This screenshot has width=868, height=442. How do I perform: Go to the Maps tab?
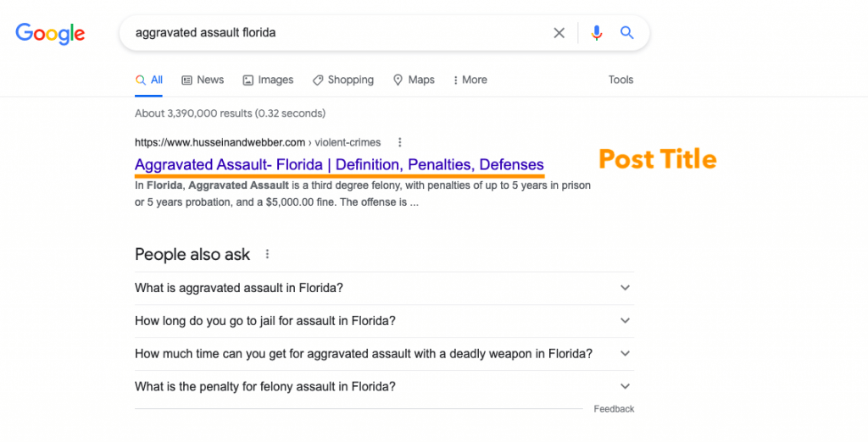pos(414,80)
